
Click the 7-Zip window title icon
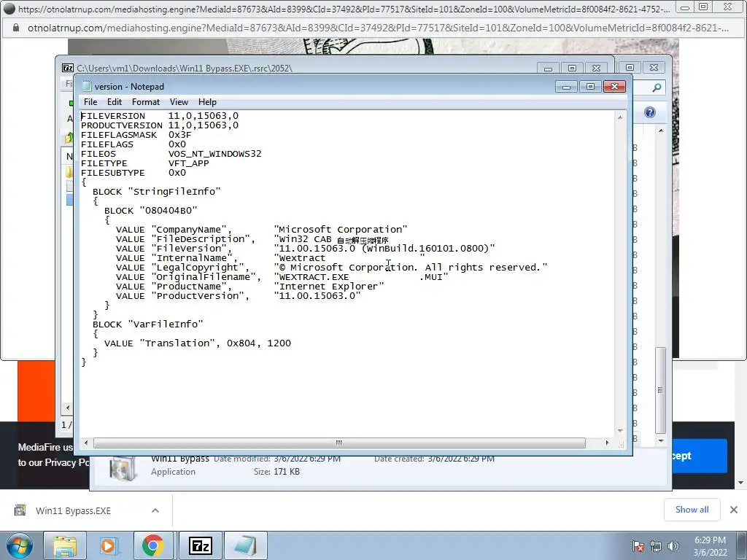pyautogui.click(x=68, y=68)
